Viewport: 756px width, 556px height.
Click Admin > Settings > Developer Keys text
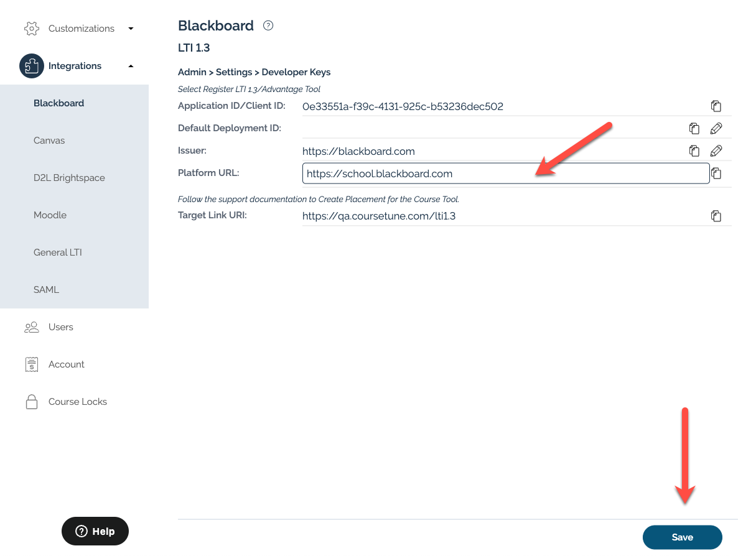point(254,72)
